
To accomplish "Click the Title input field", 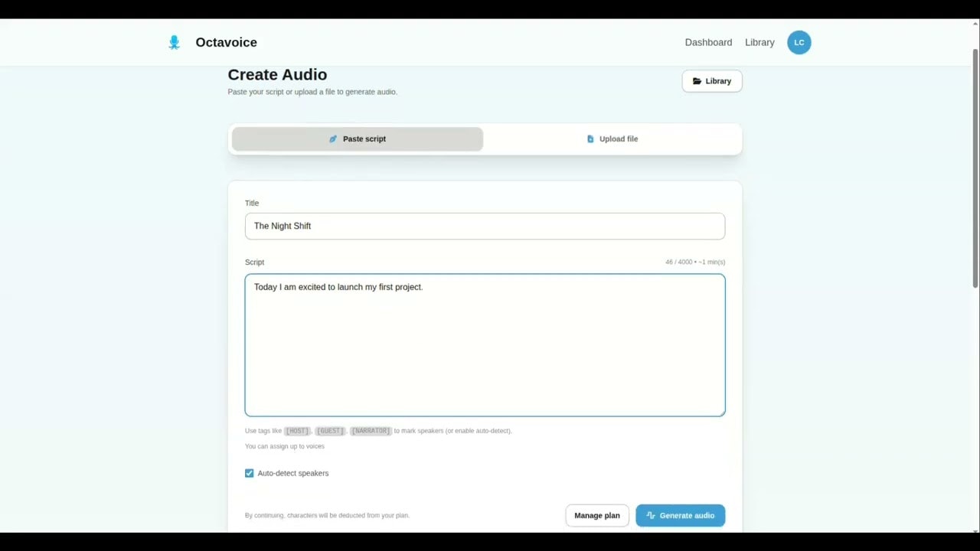I will pyautogui.click(x=485, y=226).
